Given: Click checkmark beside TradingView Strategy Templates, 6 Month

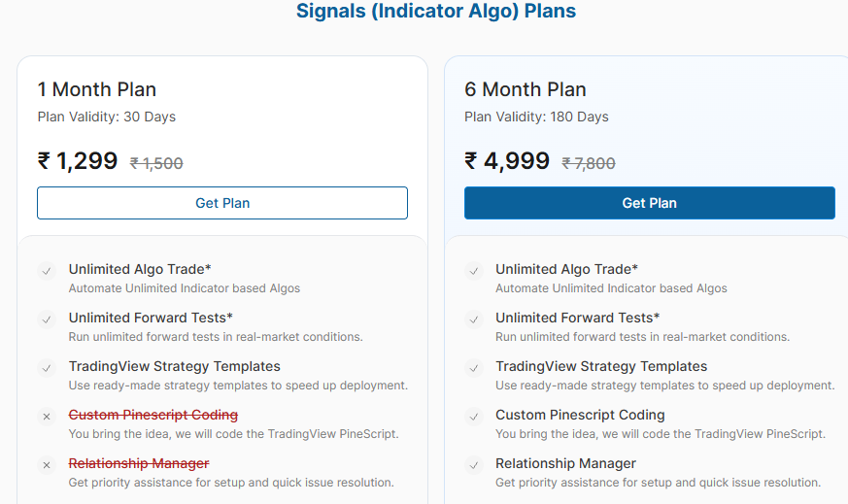Looking at the screenshot, I should pos(474,368).
